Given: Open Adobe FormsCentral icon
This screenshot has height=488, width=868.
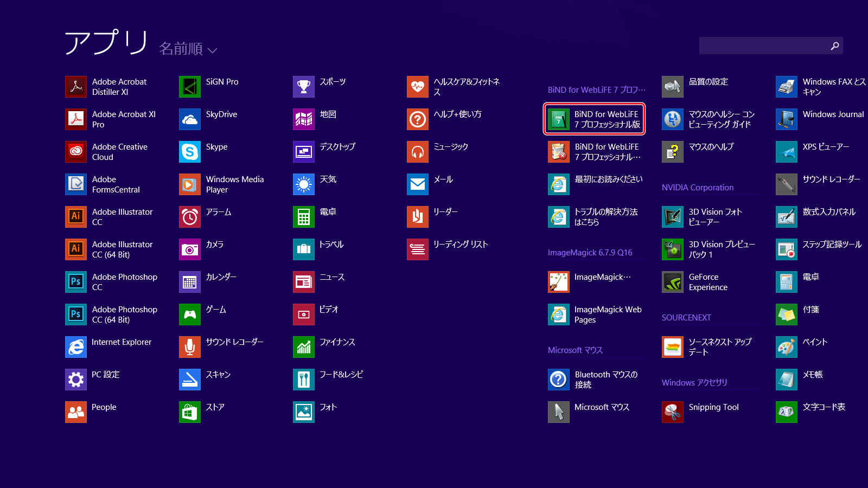Looking at the screenshot, I should pyautogui.click(x=76, y=184).
